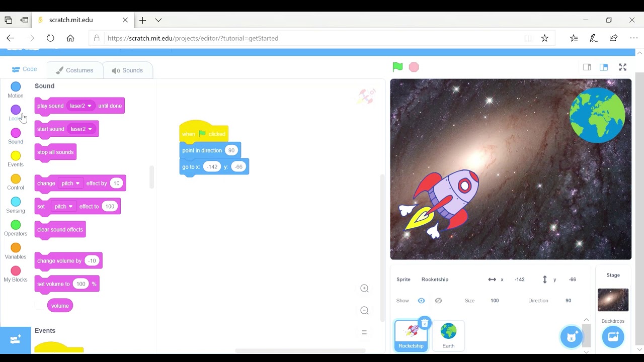Select the Motion block category
Viewport: 644px width, 362px height.
(16, 90)
